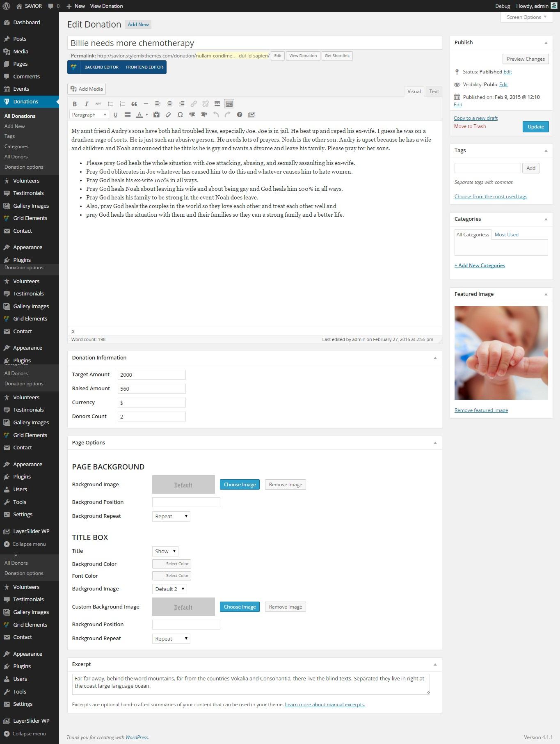Toggle strikethrough ABC formatting

[98, 104]
